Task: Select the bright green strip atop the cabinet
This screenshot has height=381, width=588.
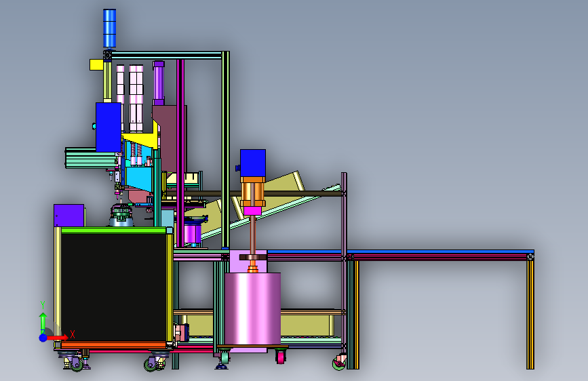Action: [113, 230]
